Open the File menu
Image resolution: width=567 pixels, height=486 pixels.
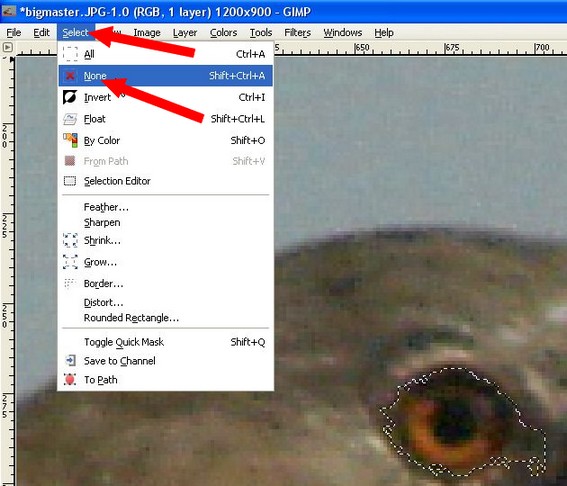pos(13,33)
